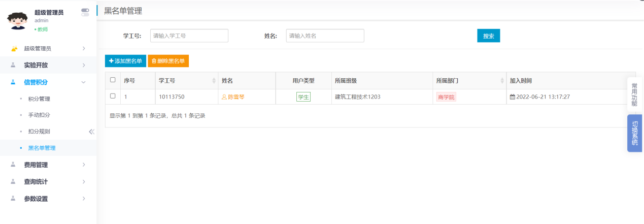Toggle the switch next to admin profile

(85, 12)
